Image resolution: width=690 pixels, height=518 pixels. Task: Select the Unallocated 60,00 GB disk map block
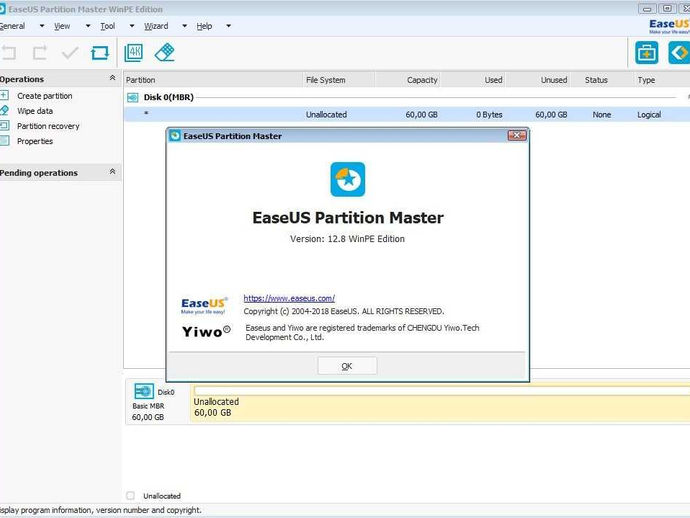pos(440,404)
